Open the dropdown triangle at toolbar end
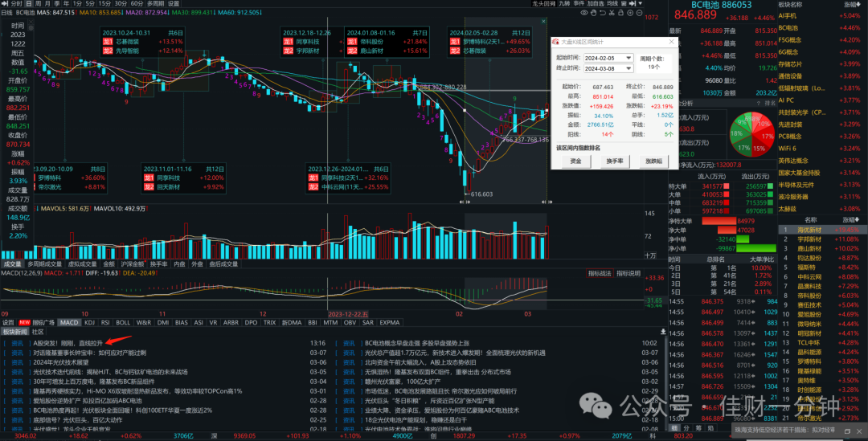 (640, 3)
